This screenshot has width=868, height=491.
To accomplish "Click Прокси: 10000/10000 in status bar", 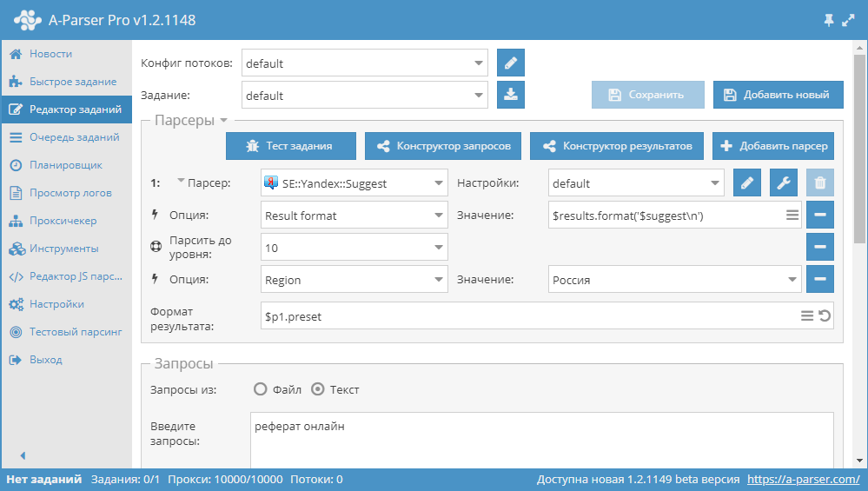I will [225, 479].
